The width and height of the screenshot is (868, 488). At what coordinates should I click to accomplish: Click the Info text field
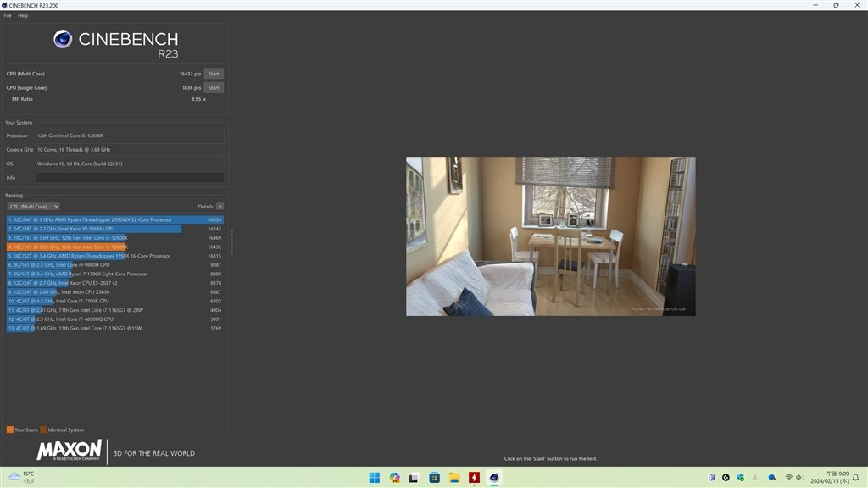(130, 177)
